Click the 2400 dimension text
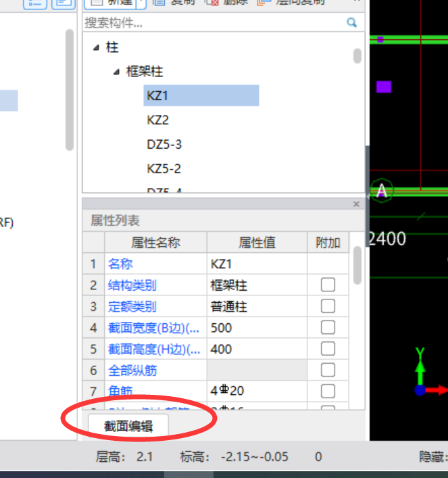This screenshot has width=448, height=478. point(388,239)
